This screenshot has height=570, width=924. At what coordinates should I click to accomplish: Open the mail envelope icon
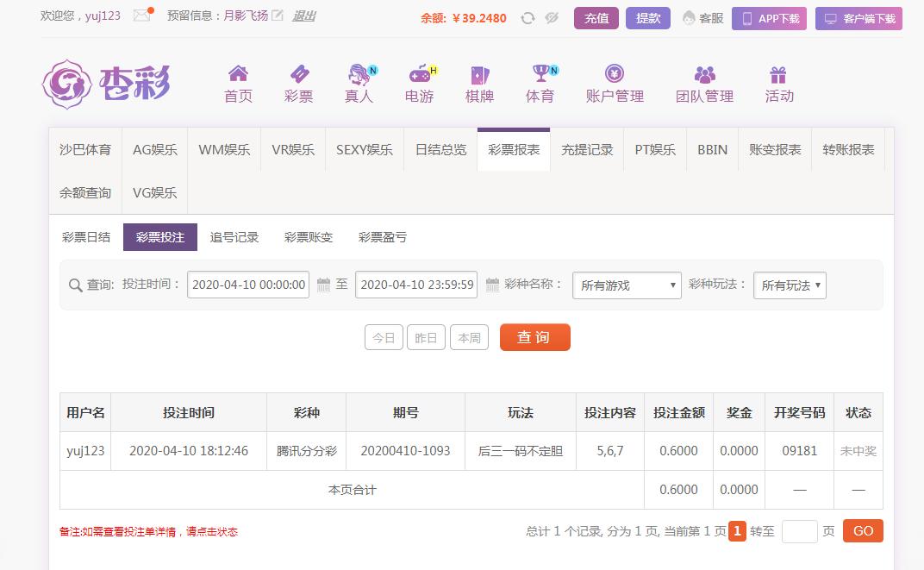click(141, 16)
